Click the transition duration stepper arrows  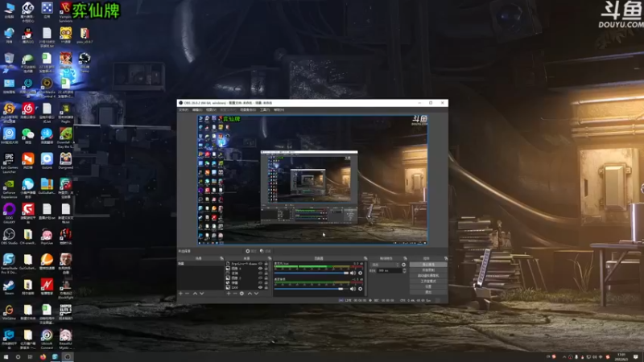[404, 270]
